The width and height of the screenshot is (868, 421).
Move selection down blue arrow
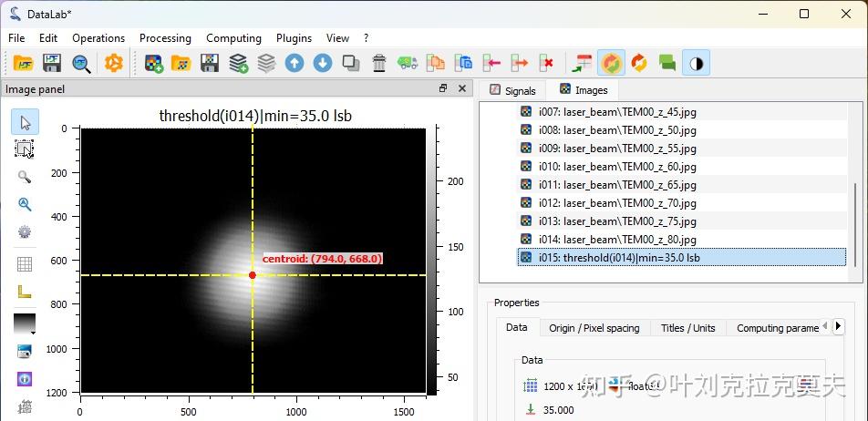click(x=323, y=63)
